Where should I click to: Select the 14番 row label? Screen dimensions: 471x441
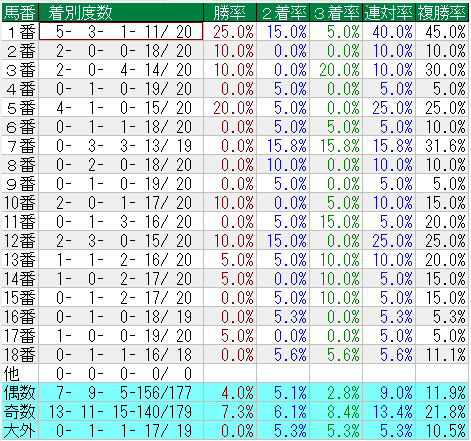click(20, 279)
